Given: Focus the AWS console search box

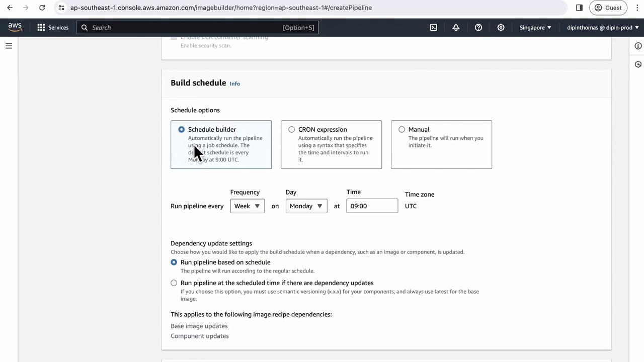Looking at the screenshot, I should tap(197, 28).
